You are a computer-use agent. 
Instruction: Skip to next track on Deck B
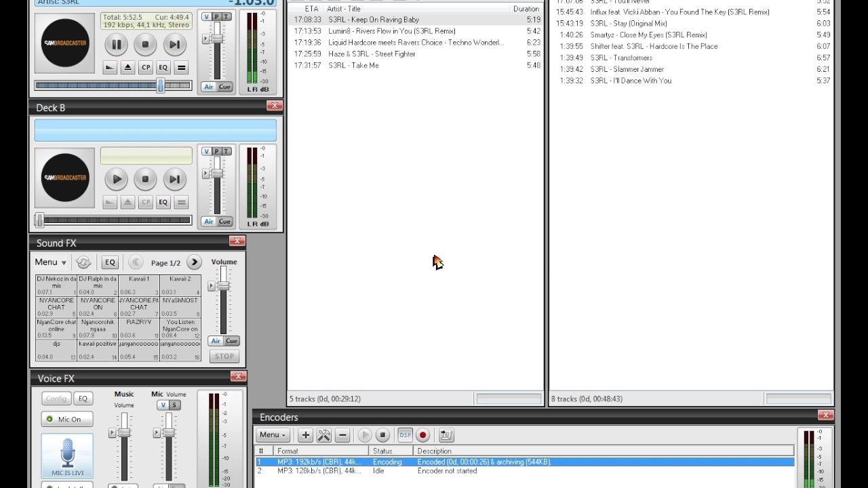tap(174, 180)
